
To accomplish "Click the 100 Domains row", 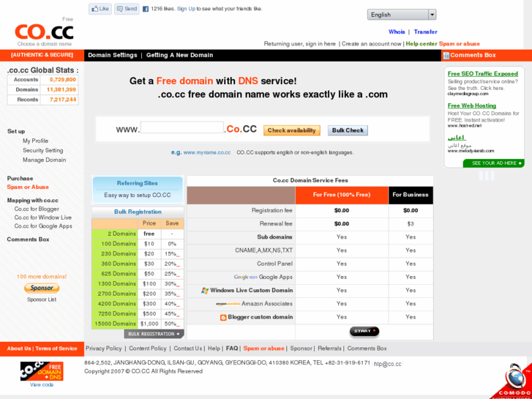I will coord(138,244).
